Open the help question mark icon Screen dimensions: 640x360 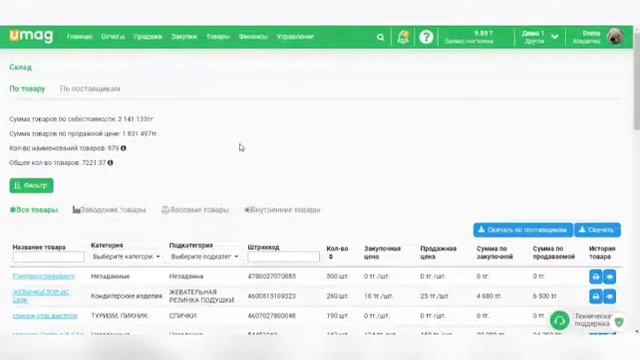(426, 37)
